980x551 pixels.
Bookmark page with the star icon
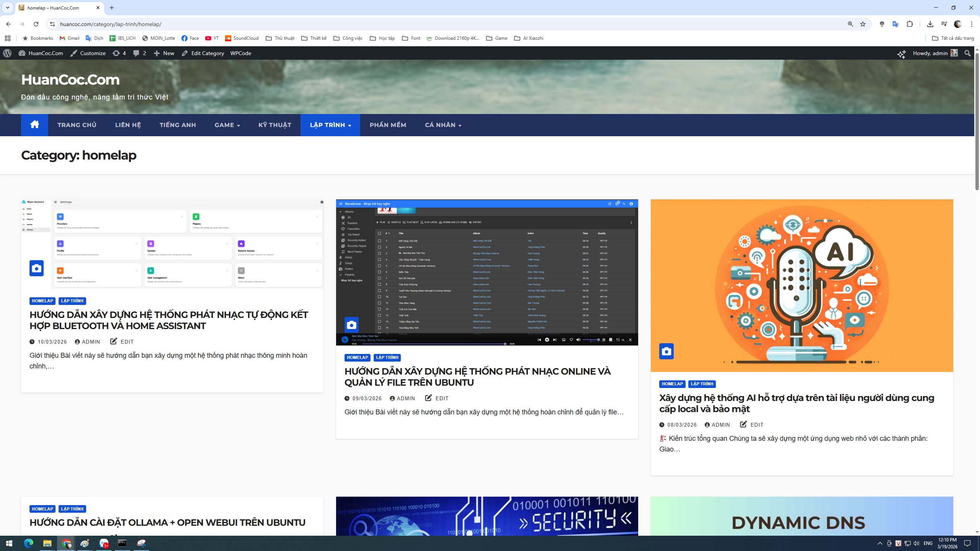863,24
